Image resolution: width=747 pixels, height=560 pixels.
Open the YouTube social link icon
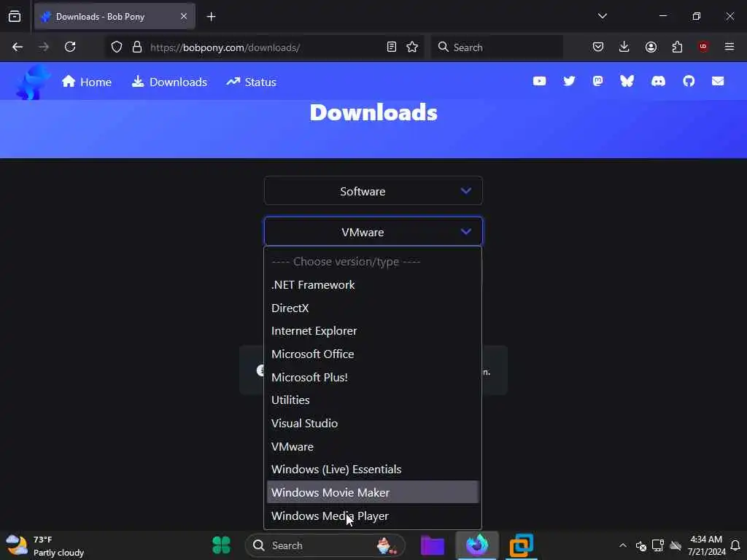[x=539, y=81]
